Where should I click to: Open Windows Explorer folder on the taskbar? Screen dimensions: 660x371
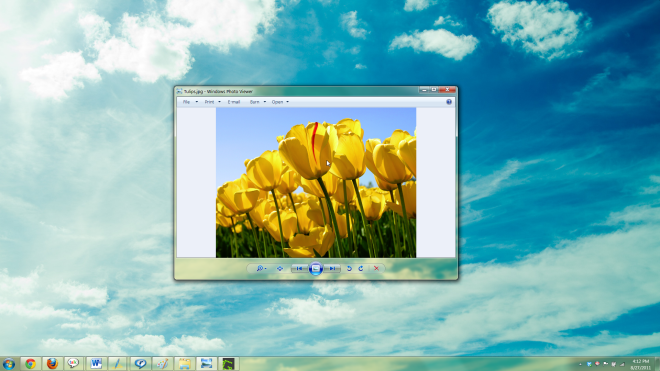pyautogui.click(x=184, y=364)
